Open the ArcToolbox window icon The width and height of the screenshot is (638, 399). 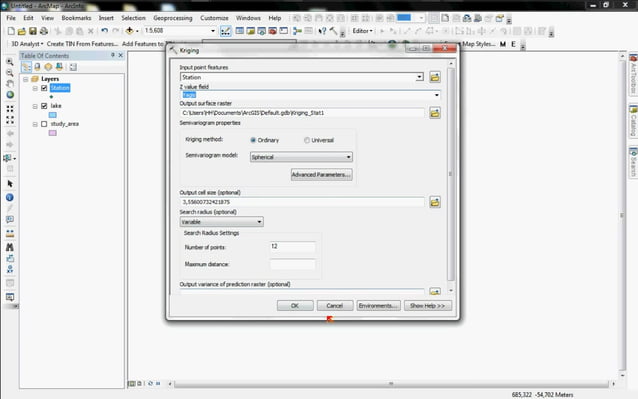273,31
